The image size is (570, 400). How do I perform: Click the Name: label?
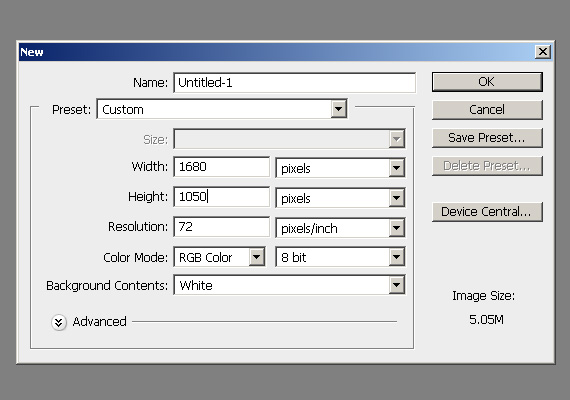tap(150, 83)
